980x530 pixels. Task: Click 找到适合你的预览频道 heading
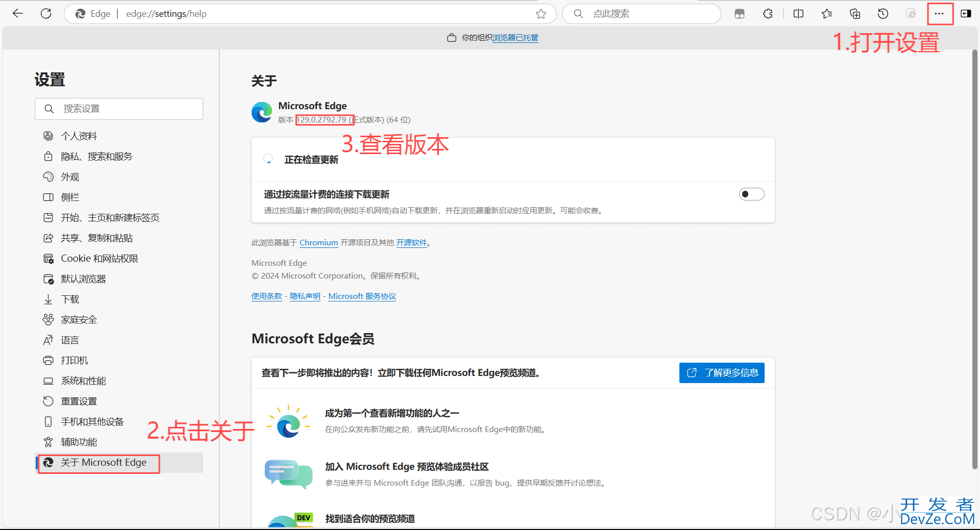tap(370, 519)
